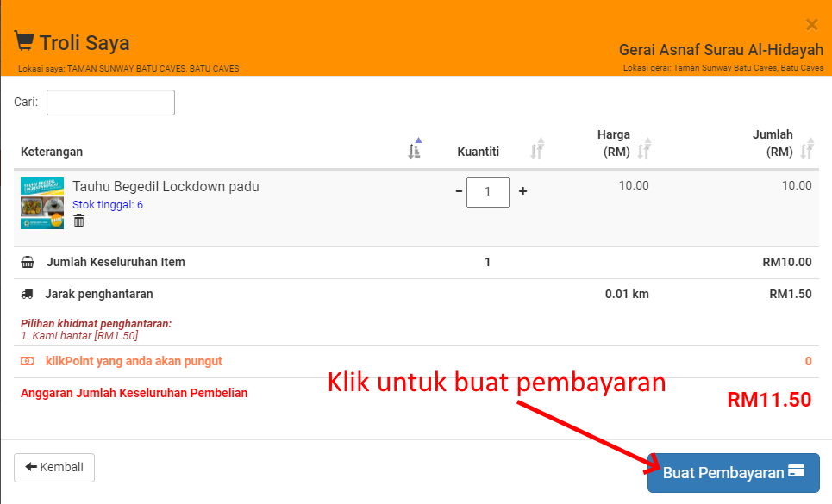Image resolution: width=832 pixels, height=504 pixels.
Task: Sort by Kuantiti column sort icon
Action: (537, 150)
